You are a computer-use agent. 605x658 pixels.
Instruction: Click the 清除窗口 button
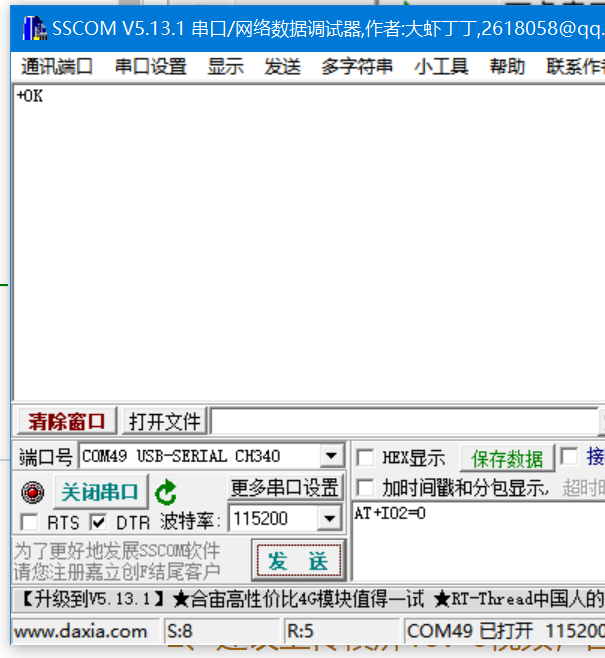tap(67, 420)
